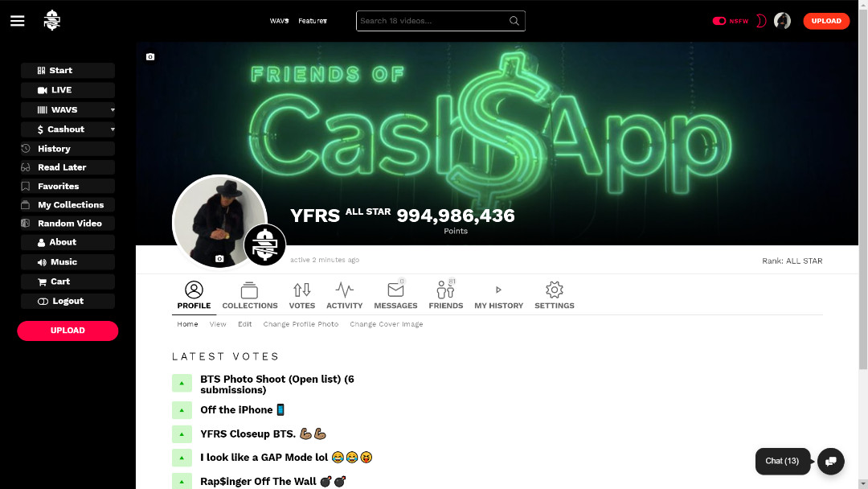Click the site logo in header
This screenshot has width=868, height=489.
(52, 20)
